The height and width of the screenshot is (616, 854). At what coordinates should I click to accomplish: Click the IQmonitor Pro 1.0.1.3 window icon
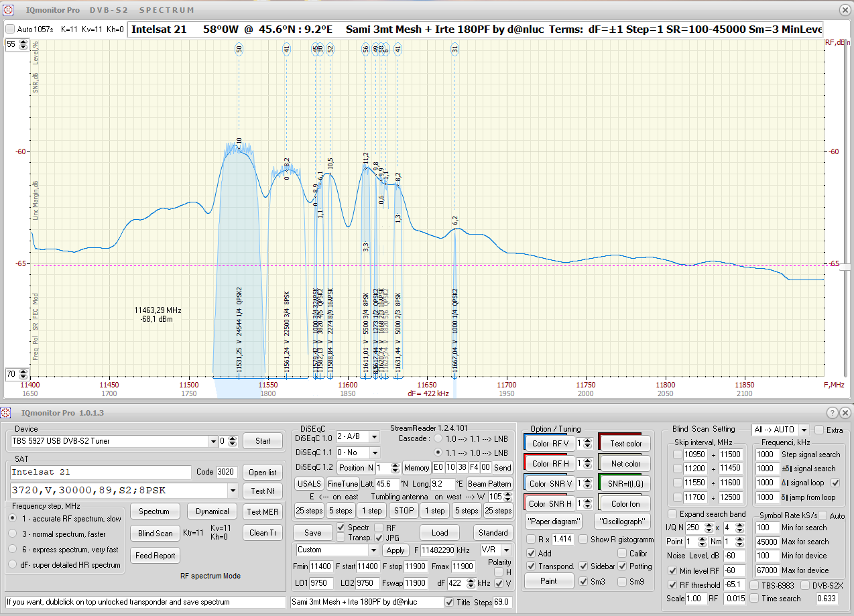[6, 412]
